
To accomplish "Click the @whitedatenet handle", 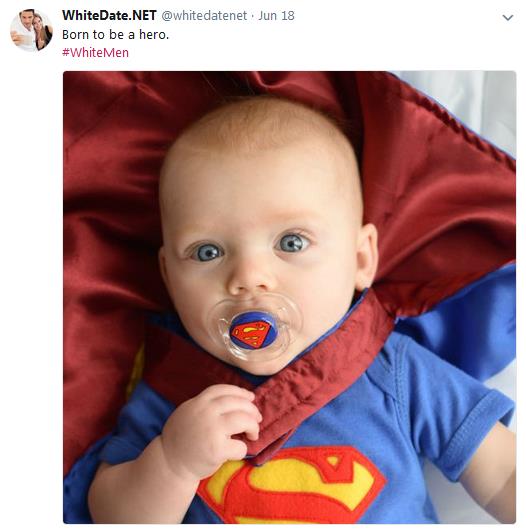I will pos(204,16).
